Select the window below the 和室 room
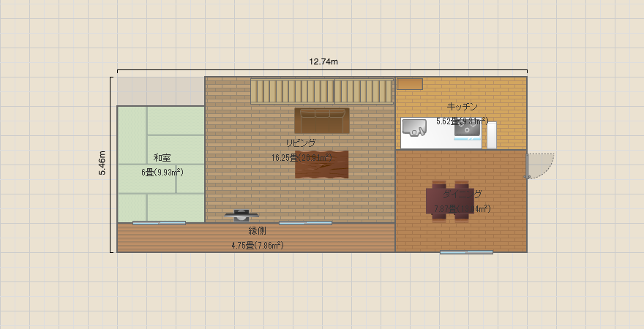Viewport: 644px width, 329px height. pos(159,223)
